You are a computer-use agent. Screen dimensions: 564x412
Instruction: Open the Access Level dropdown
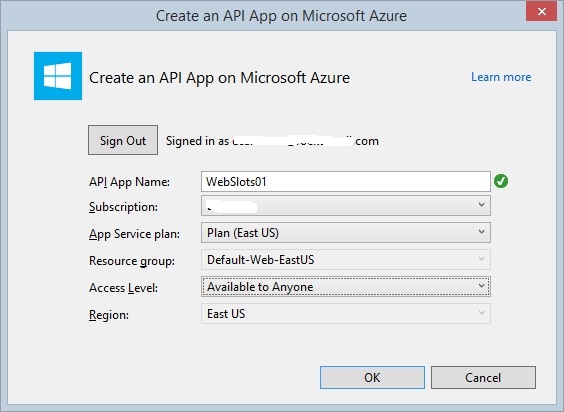[346, 286]
